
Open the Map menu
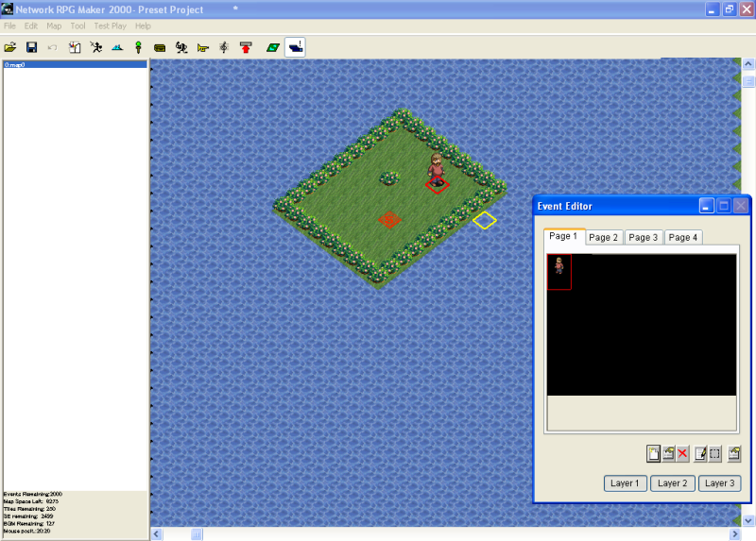[x=54, y=25]
